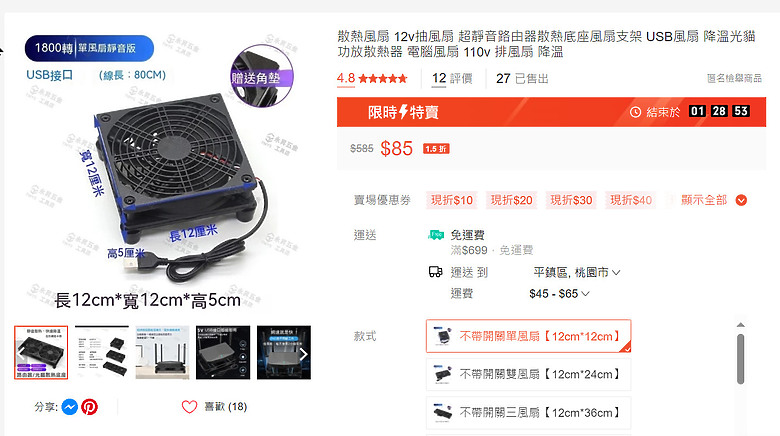This screenshot has width=780, height=436.
Task: Click the delivery truck icon beside 運送 到
Action: point(436,272)
